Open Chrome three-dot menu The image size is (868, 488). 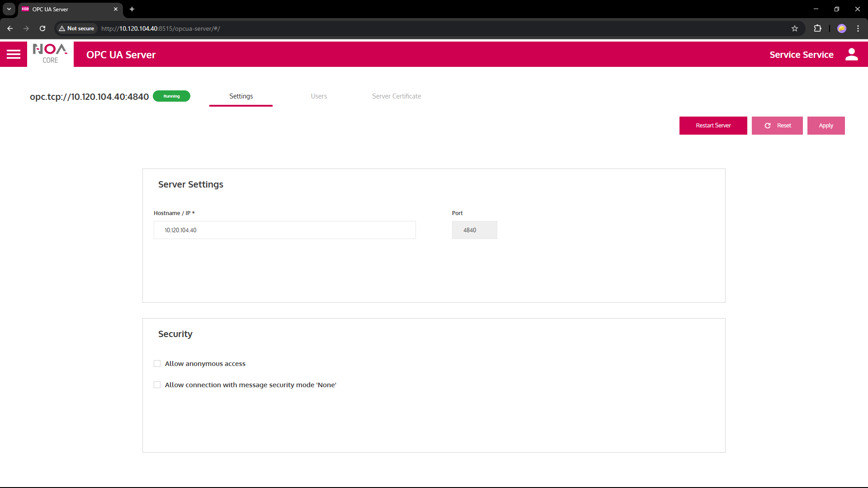[x=858, y=28]
